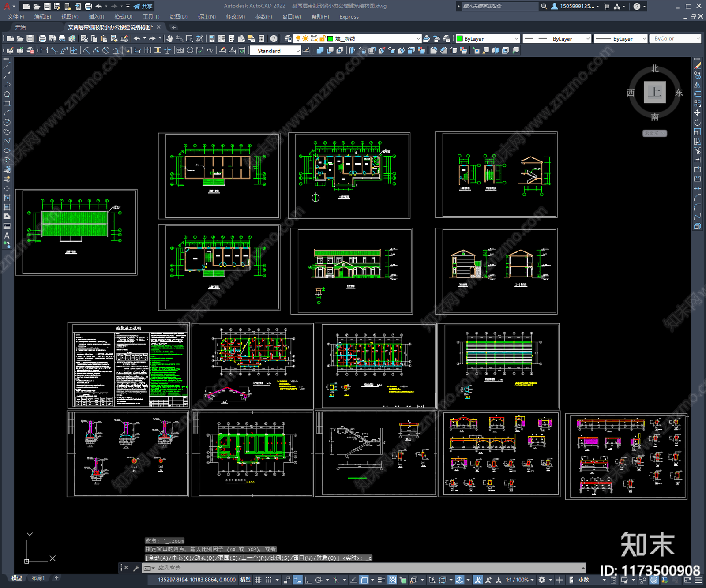706x588 pixels.
Task: Select the Move tool in right toolbar
Action: click(697, 113)
